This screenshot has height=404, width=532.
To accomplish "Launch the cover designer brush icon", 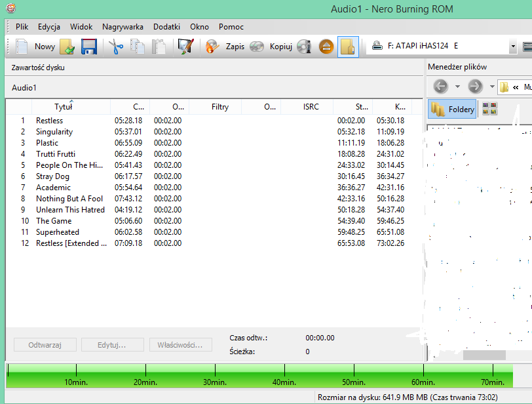I will coord(185,47).
